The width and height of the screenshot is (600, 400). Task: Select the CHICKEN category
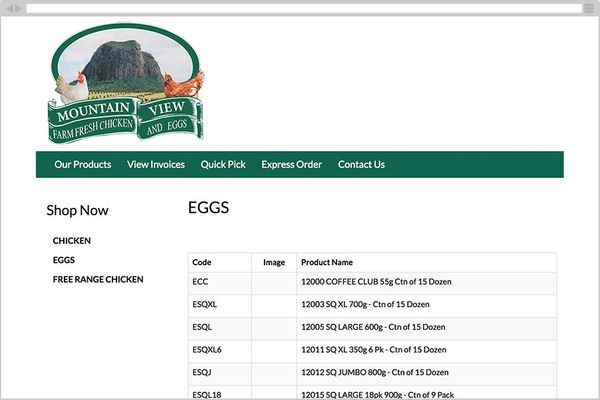pyautogui.click(x=72, y=241)
